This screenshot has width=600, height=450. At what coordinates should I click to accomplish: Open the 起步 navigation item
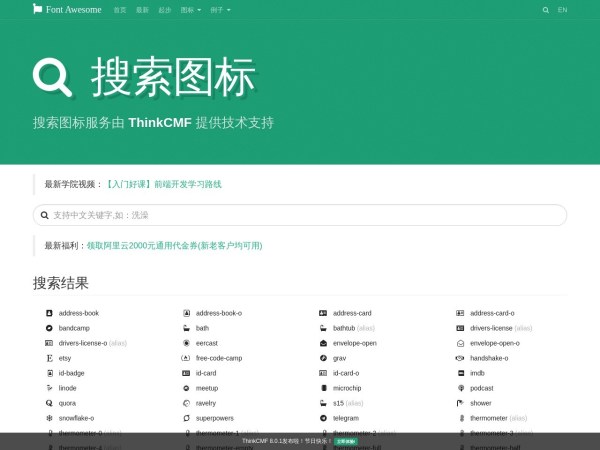165,10
